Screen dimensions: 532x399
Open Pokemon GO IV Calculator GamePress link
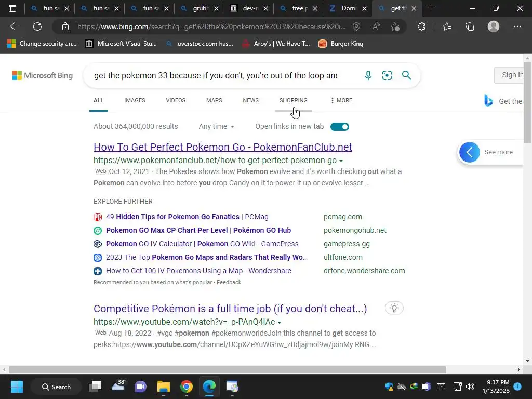click(202, 244)
